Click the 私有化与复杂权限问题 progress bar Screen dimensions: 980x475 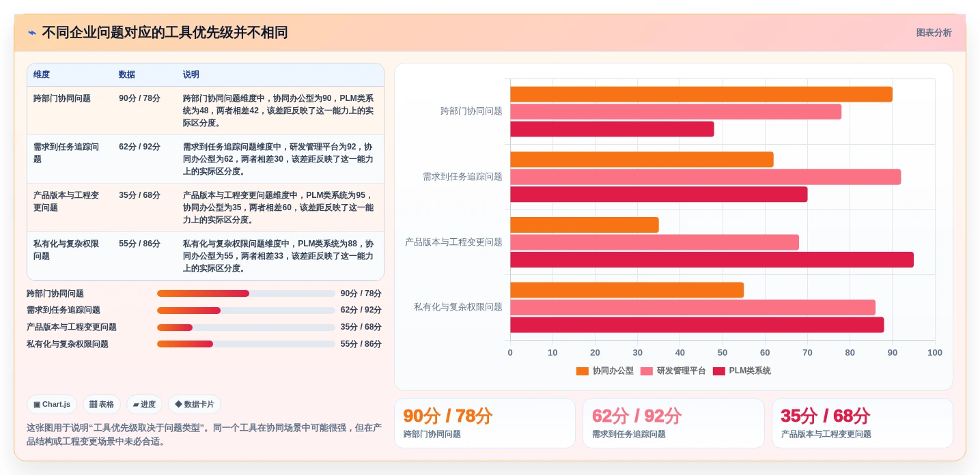246,344
